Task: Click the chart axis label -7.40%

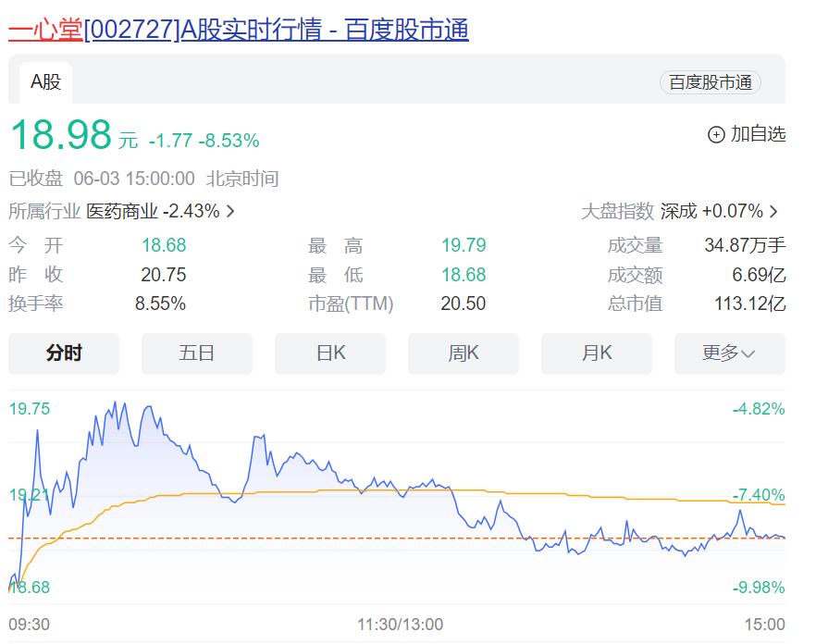Action: pos(759,495)
